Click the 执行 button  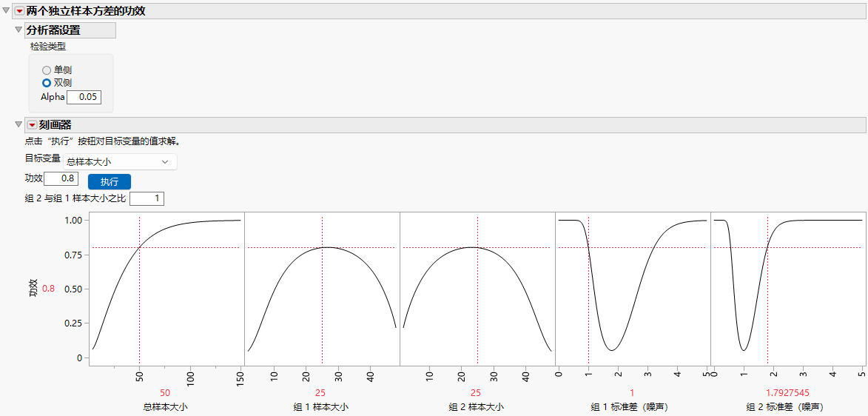[x=109, y=181]
